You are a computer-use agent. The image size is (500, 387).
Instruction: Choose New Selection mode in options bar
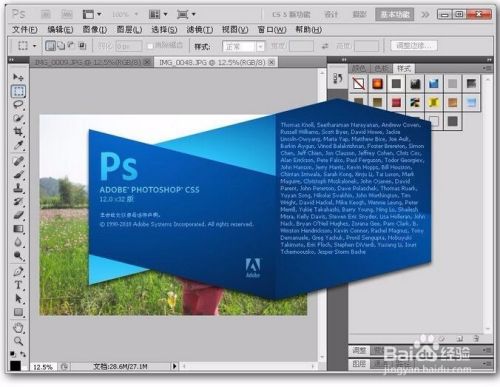(x=50, y=46)
